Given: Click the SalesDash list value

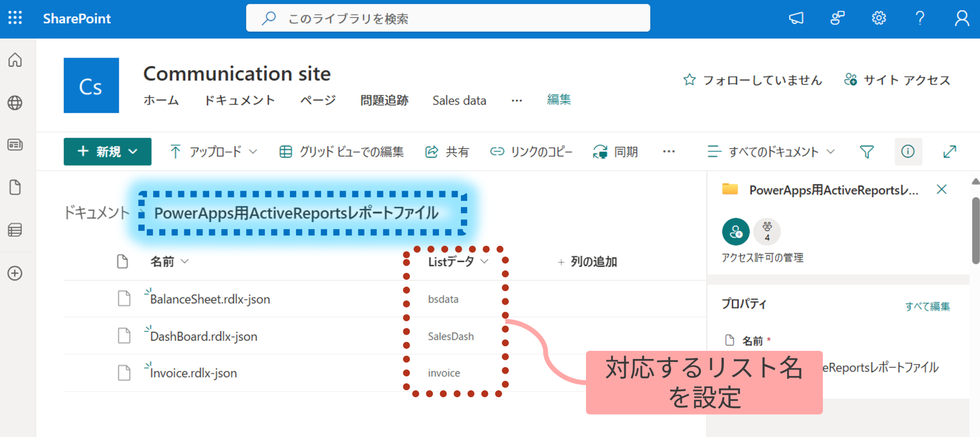Looking at the screenshot, I should coord(451,336).
